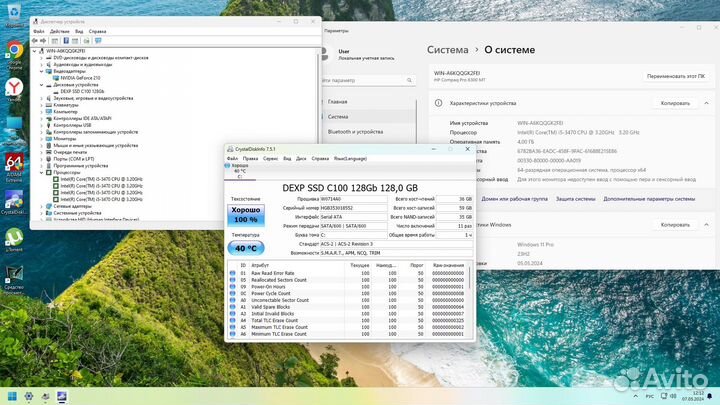
Task: Click the monitor scan-hardware toolbar icon in Device Manager
Action: click(98, 41)
